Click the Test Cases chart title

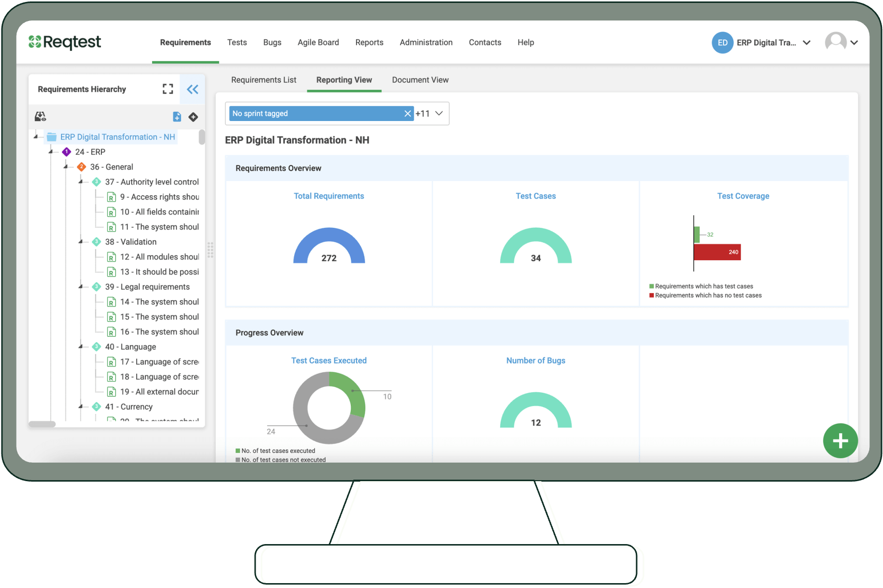pyautogui.click(x=536, y=196)
